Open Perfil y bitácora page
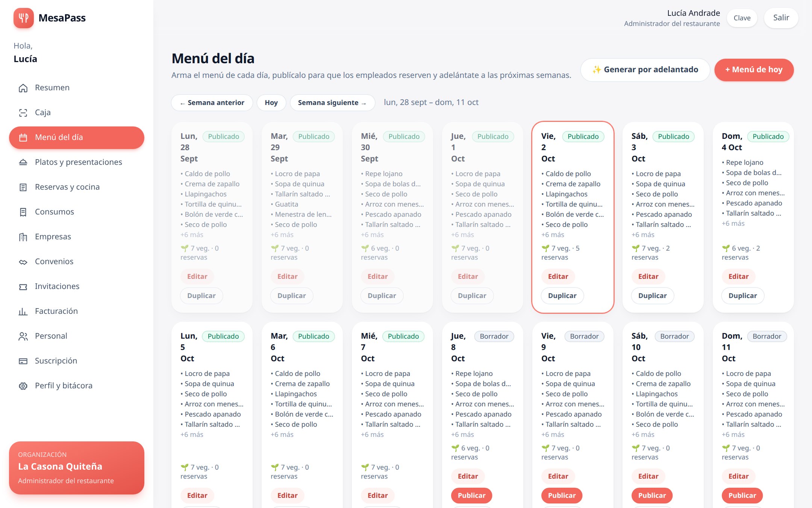 point(77,386)
